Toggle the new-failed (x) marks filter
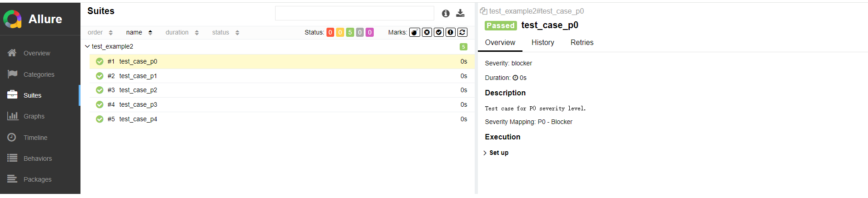The image size is (868, 198). point(426,32)
